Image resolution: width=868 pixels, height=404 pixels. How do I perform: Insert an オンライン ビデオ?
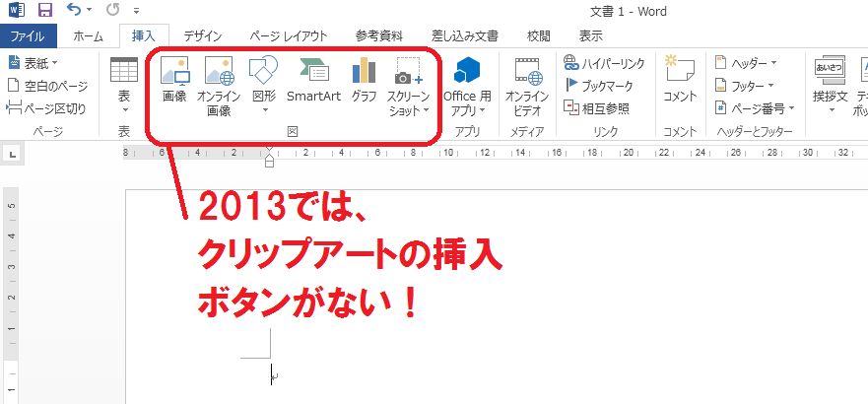[527, 88]
